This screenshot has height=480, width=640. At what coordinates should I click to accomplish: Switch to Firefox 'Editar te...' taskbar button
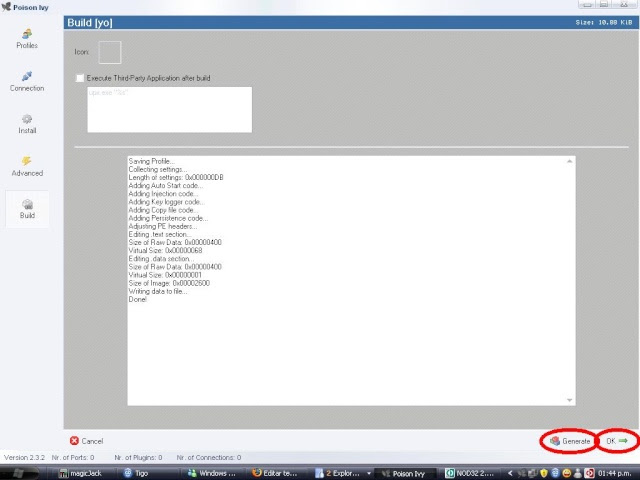275,473
